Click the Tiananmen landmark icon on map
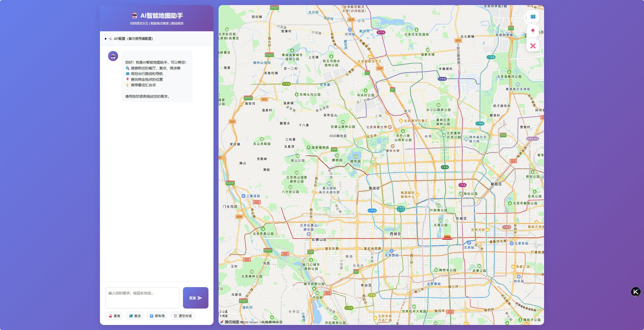The height and width of the screenshot is (330, 644). [447, 237]
